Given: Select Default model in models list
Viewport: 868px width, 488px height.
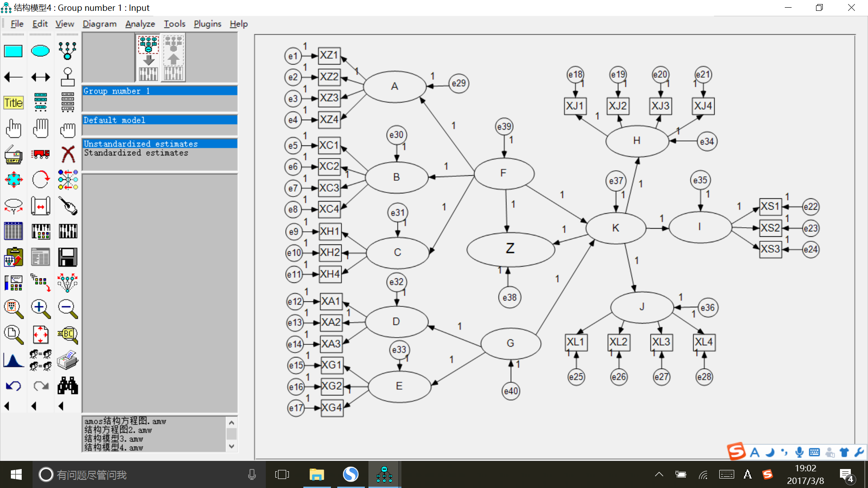Looking at the screenshot, I should click(x=160, y=120).
